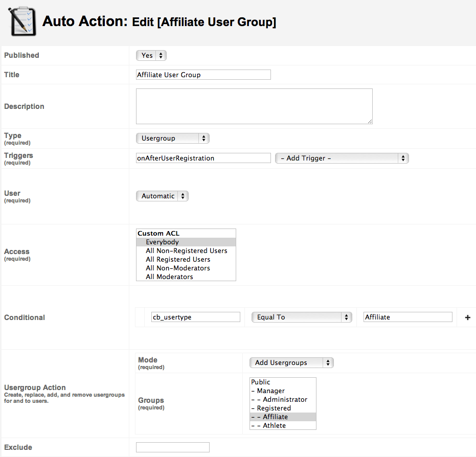This screenshot has width=476, height=457.
Task: Open the Equal To operator dropdown
Action: [302, 317]
